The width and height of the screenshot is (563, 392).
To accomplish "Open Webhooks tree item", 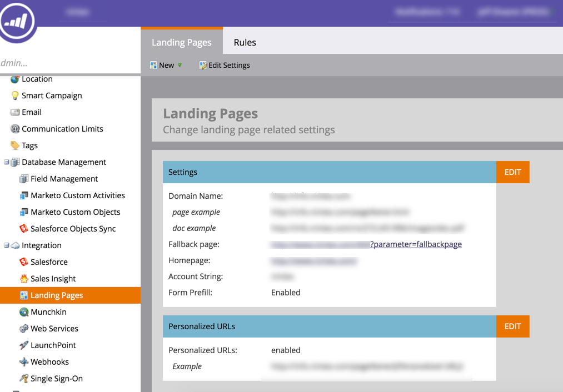I will pos(49,362).
